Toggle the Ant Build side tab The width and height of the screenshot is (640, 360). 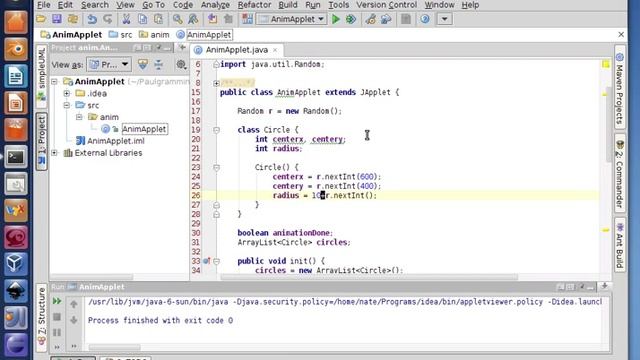pyautogui.click(x=620, y=245)
